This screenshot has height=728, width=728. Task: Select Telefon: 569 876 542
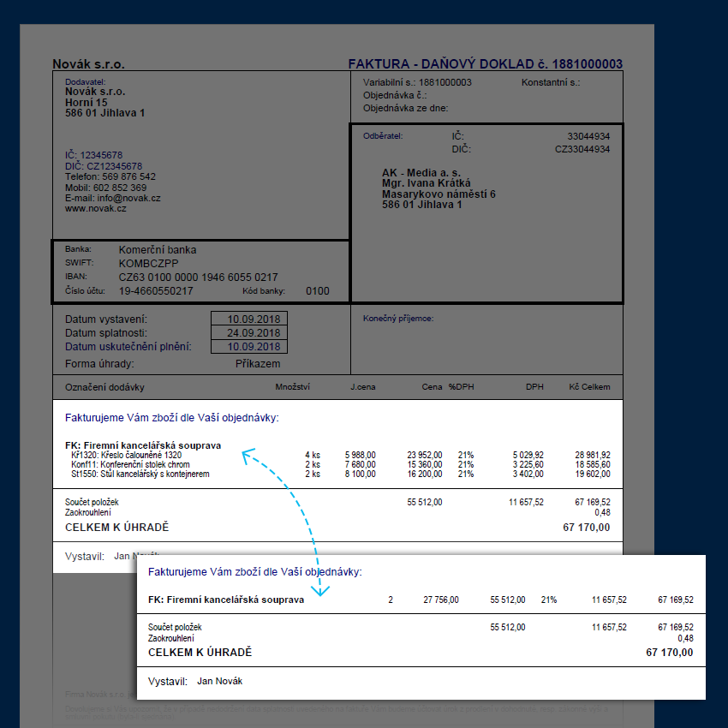pyautogui.click(x=110, y=176)
